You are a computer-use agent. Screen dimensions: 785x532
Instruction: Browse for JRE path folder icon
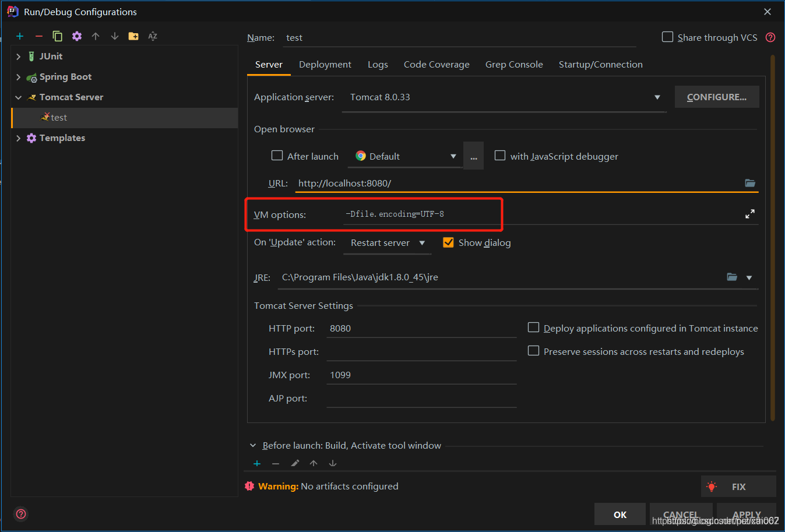(x=732, y=277)
